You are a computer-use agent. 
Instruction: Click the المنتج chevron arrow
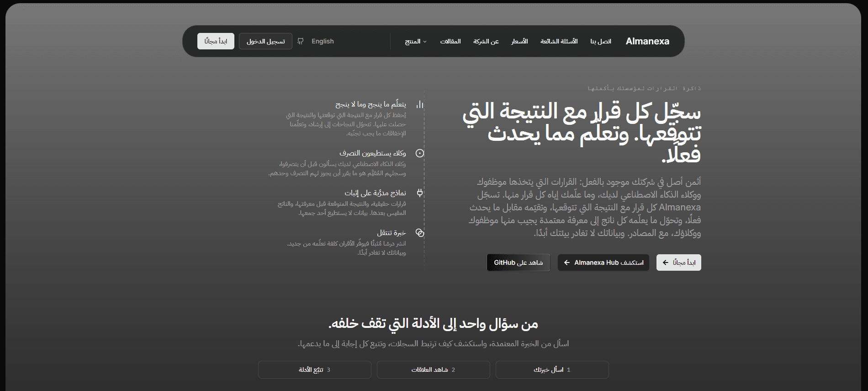pyautogui.click(x=425, y=42)
